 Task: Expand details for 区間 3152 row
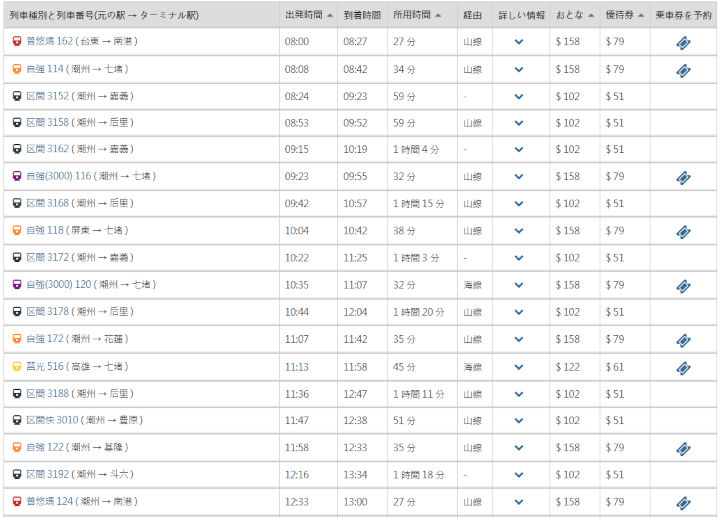(519, 96)
